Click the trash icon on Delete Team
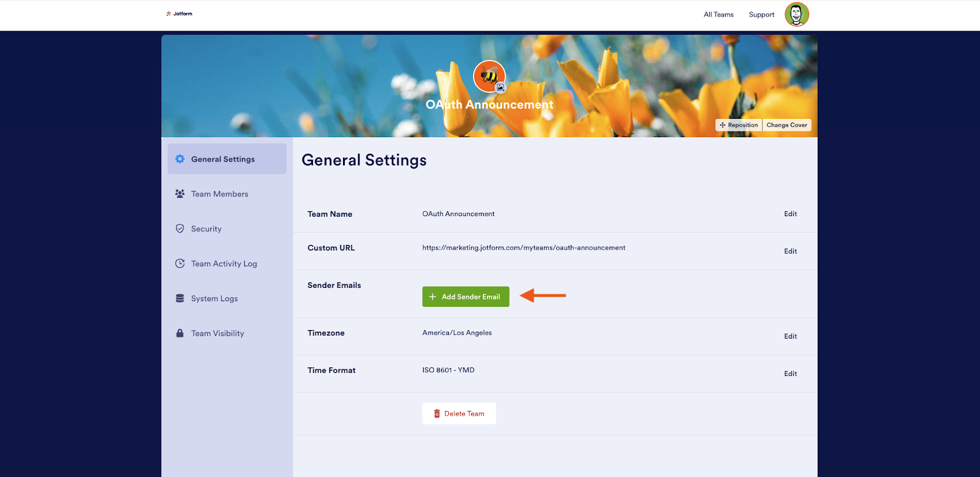Image resolution: width=980 pixels, height=477 pixels. click(437, 414)
